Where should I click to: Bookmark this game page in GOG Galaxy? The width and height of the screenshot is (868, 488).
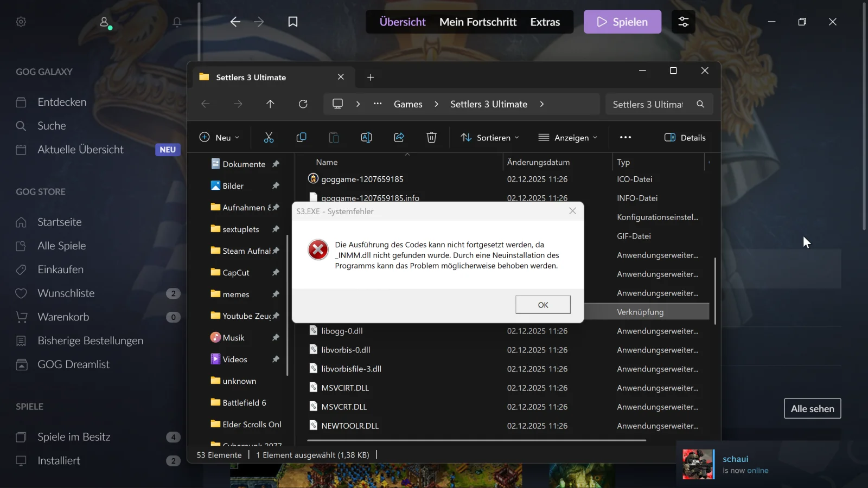(x=293, y=22)
